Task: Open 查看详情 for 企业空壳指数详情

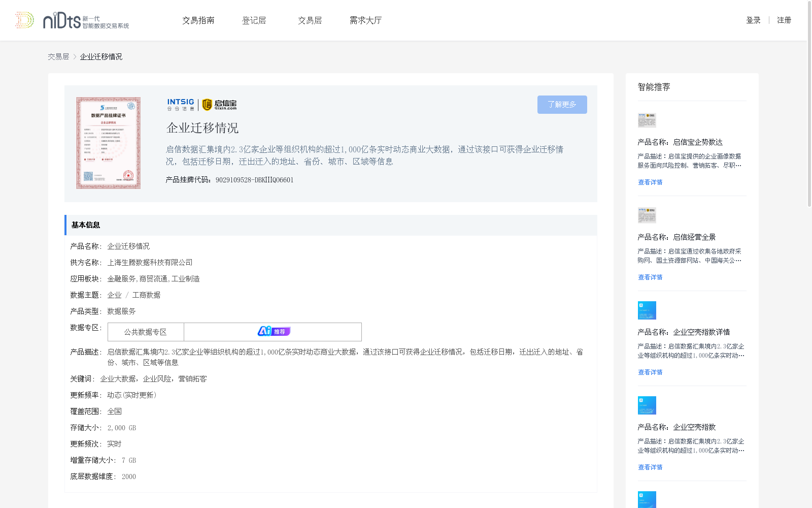Action: 650,372
